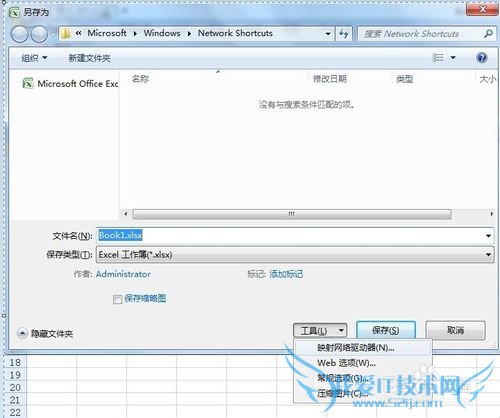This screenshot has width=500, height=418.
Task: Select 常规选项(G)... menu item
Action: [x=363, y=378]
